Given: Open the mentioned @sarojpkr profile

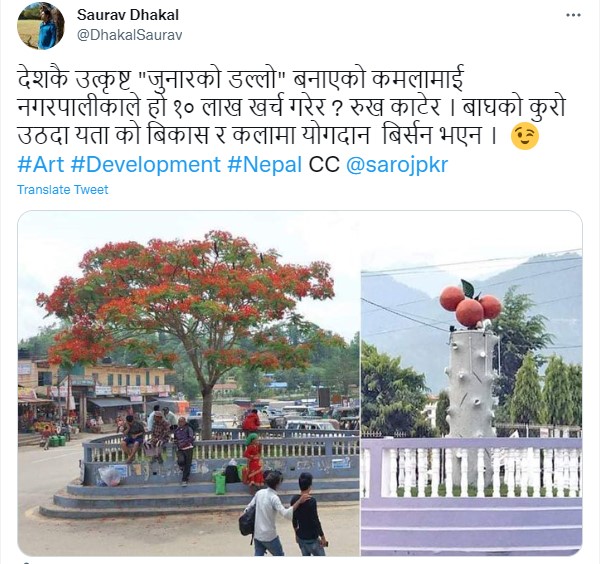Looking at the screenshot, I should click(x=397, y=164).
